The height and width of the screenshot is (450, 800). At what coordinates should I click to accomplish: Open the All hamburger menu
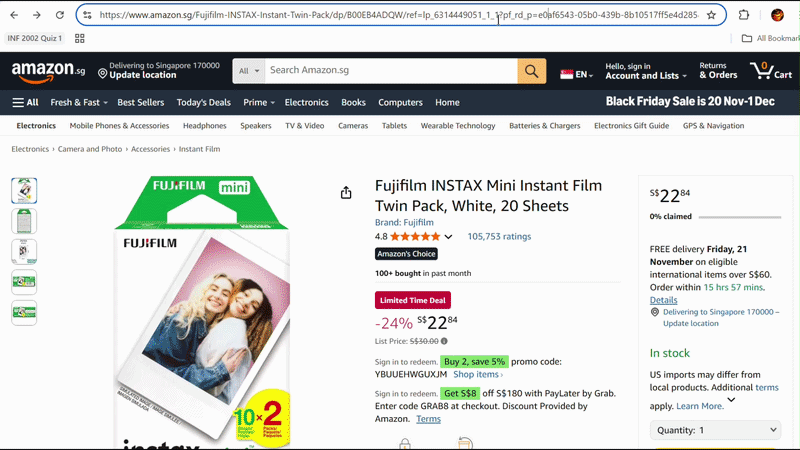coord(26,102)
